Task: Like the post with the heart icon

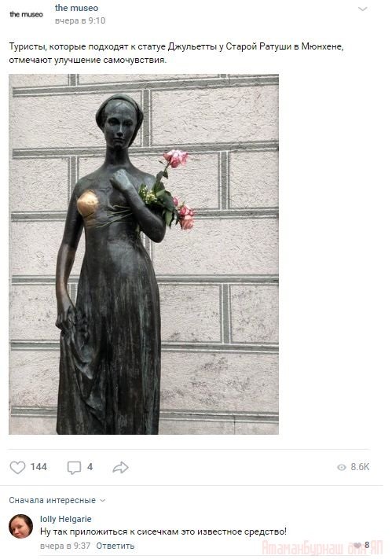Action: 17,467
